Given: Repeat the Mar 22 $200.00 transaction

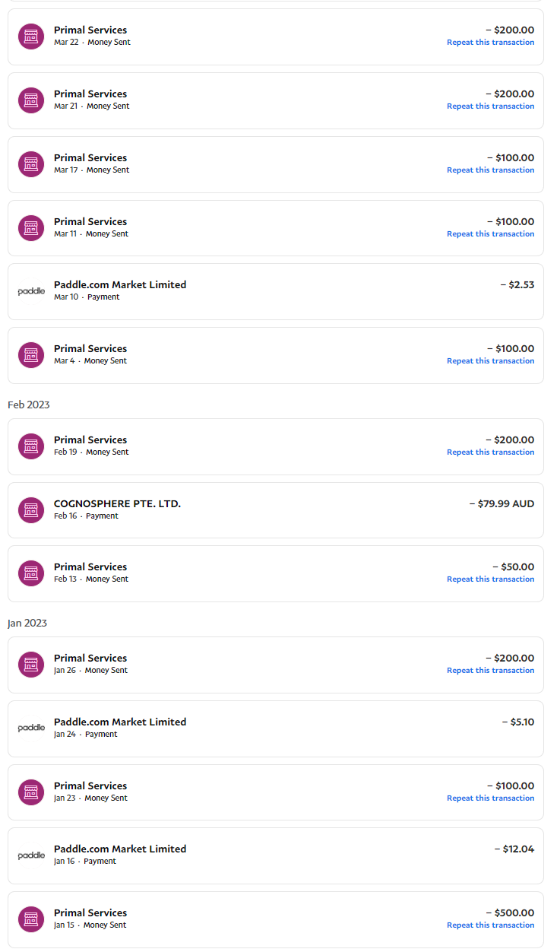Looking at the screenshot, I should coord(490,43).
